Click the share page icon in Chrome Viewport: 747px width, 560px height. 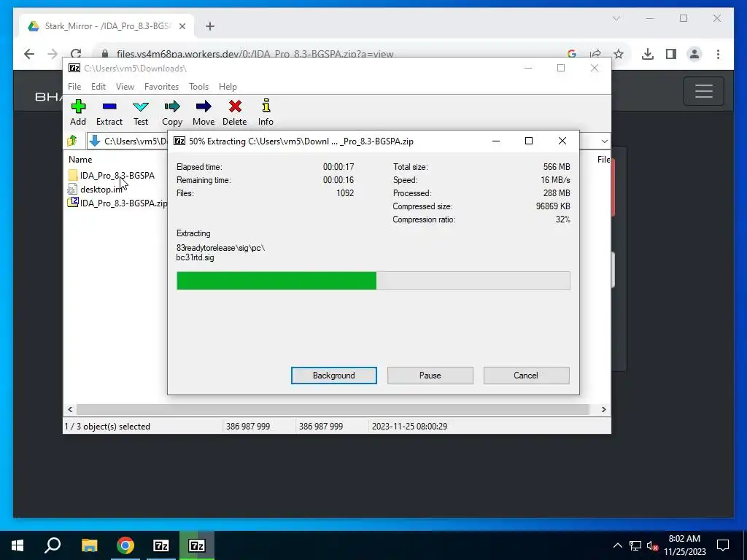(595, 54)
